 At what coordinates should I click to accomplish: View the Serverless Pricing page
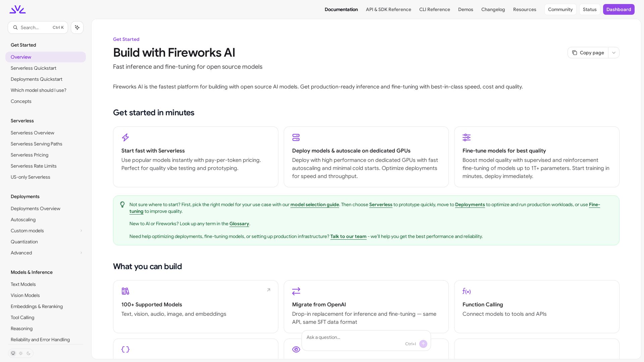point(46,155)
